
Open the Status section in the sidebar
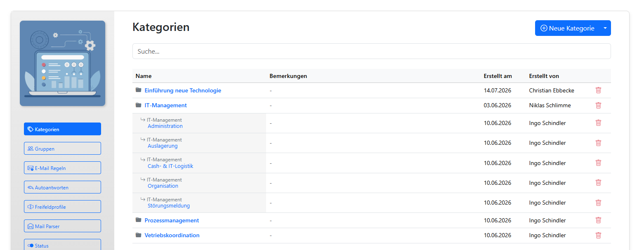tap(62, 245)
